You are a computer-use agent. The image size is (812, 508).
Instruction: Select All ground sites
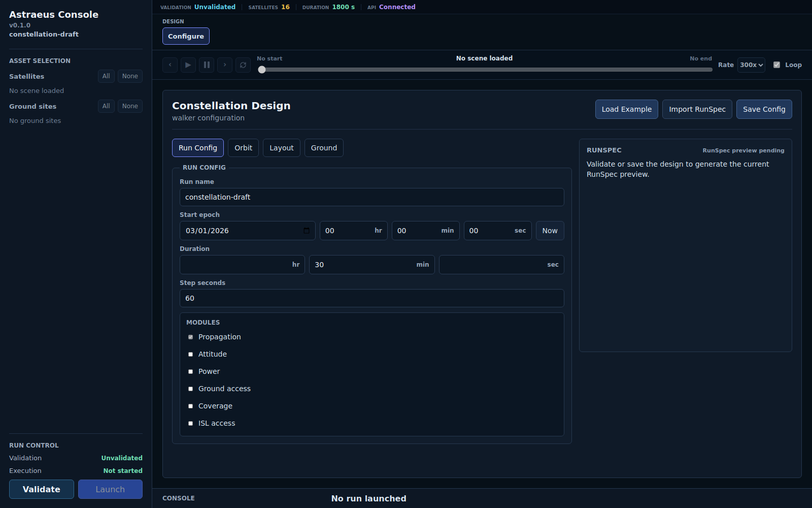(x=106, y=106)
